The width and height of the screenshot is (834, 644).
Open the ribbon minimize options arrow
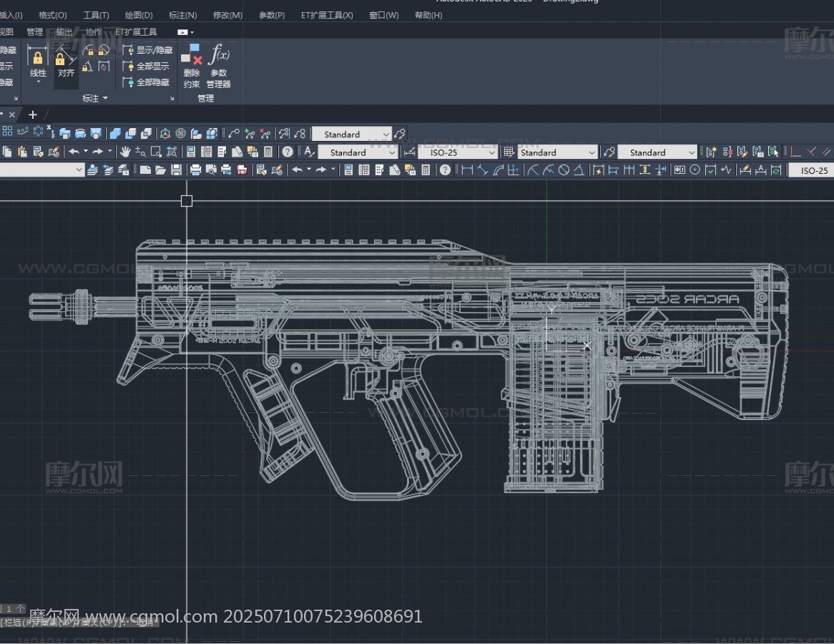[x=192, y=32]
